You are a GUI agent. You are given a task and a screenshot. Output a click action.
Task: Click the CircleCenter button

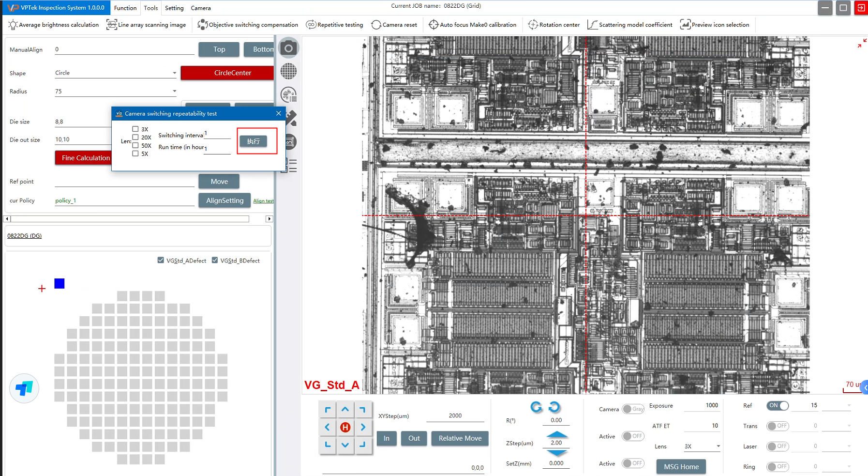[227, 73]
